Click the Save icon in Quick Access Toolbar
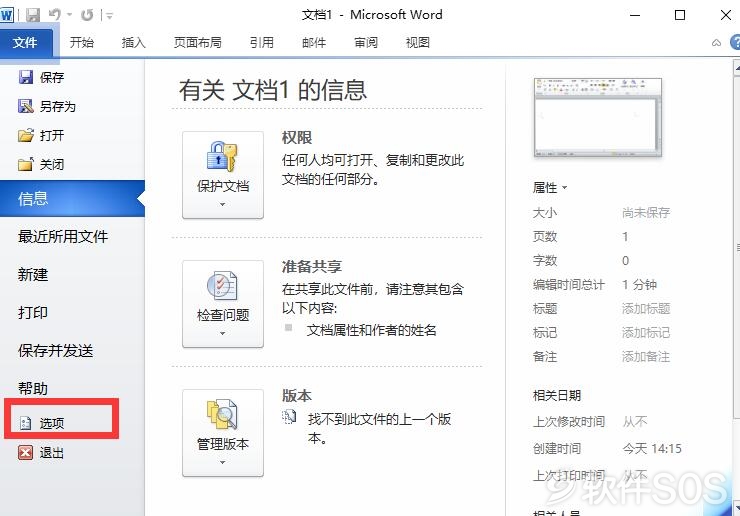 coord(33,15)
